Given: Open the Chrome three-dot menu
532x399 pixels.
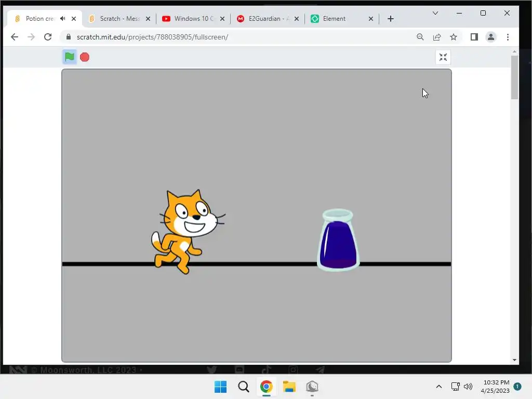Looking at the screenshot, I should click(508, 37).
